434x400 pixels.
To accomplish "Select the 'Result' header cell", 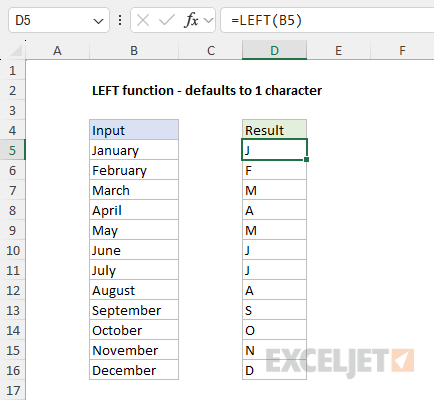I will coord(274,130).
